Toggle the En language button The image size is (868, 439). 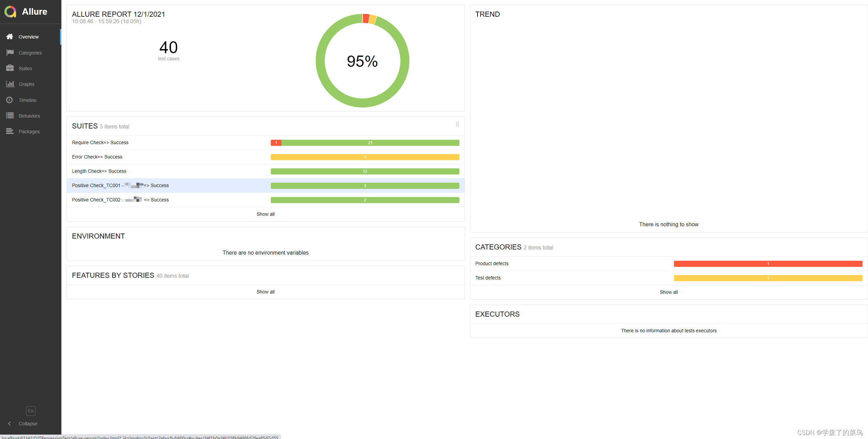30,411
